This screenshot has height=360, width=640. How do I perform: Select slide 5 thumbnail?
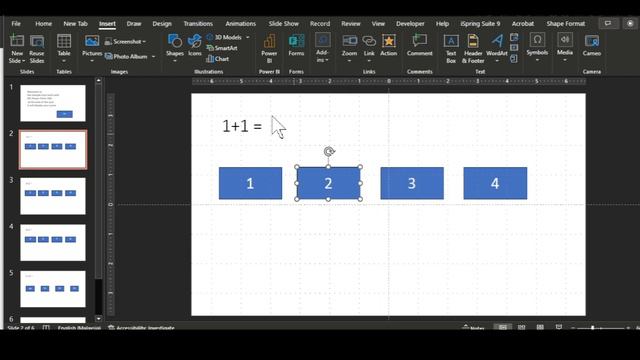[x=53, y=289]
